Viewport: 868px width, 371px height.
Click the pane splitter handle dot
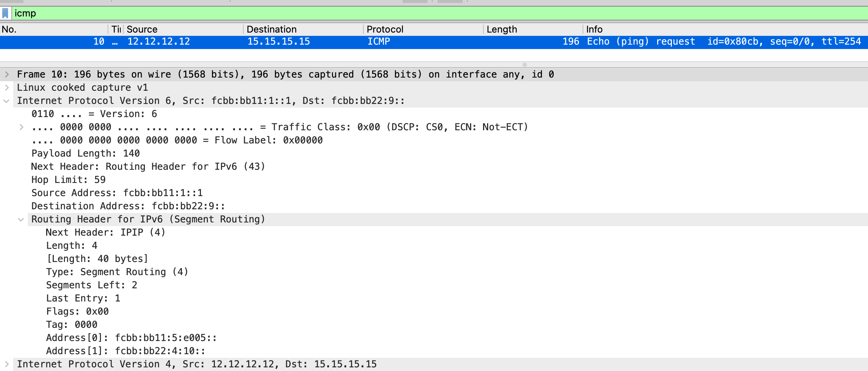(x=525, y=65)
